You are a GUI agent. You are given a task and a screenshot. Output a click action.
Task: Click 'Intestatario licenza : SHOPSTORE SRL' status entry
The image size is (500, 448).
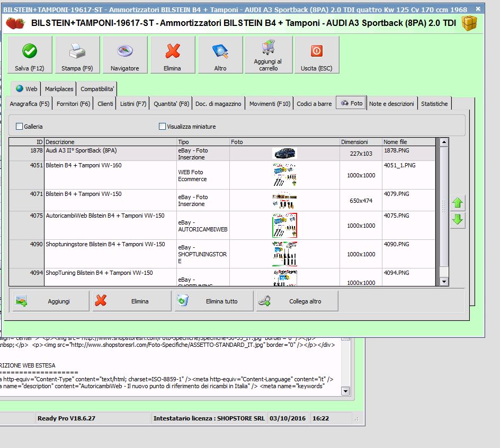click(x=209, y=418)
